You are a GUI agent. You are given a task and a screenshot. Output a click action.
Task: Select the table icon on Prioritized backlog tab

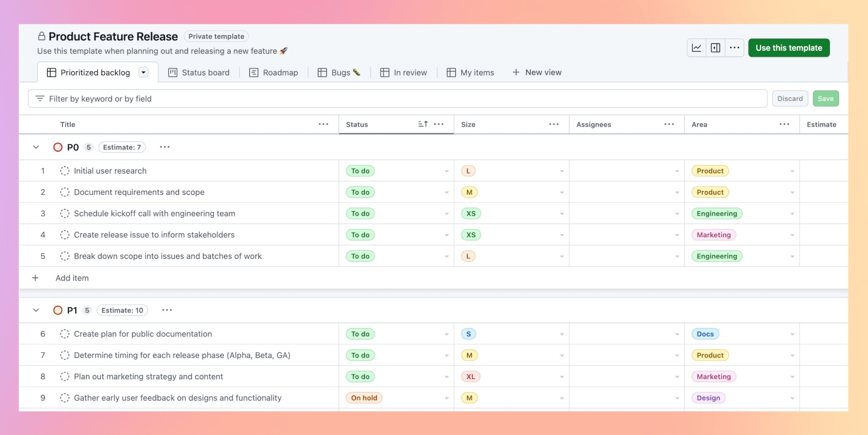pyautogui.click(x=51, y=72)
